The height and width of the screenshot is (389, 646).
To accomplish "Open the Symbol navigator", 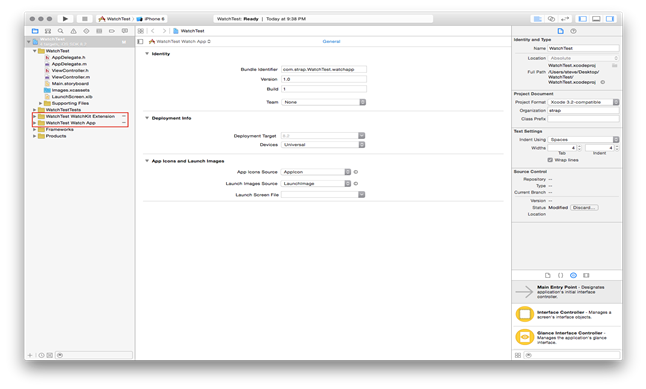I will coord(48,31).
